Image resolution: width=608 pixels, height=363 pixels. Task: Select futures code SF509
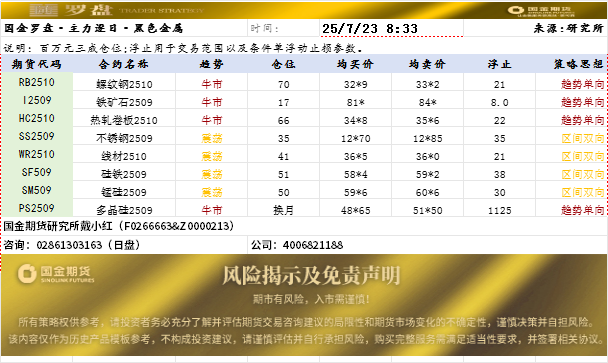point(36,172)
